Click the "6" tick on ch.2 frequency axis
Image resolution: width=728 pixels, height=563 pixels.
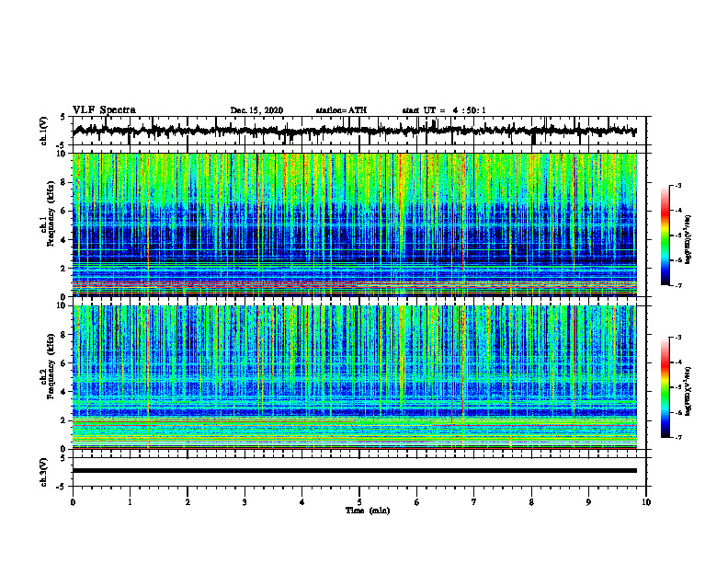pyautogui.click(x=64, y=363)
